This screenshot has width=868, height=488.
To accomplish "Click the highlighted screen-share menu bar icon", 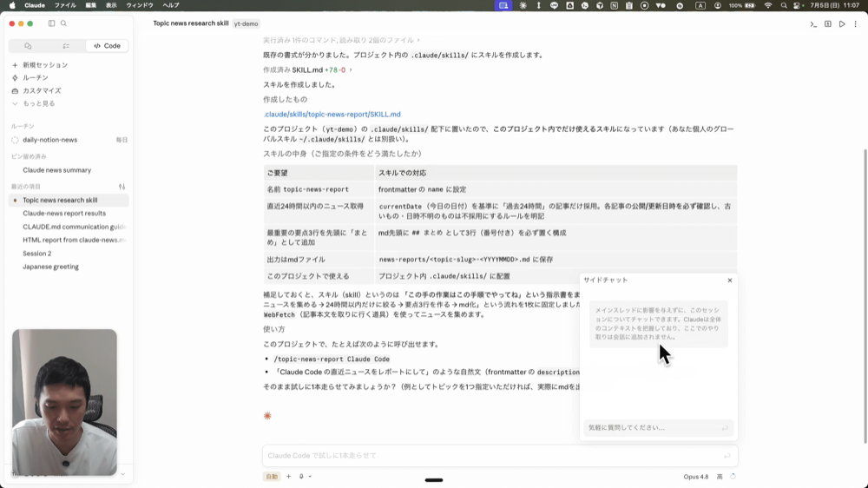I will 503,5.
